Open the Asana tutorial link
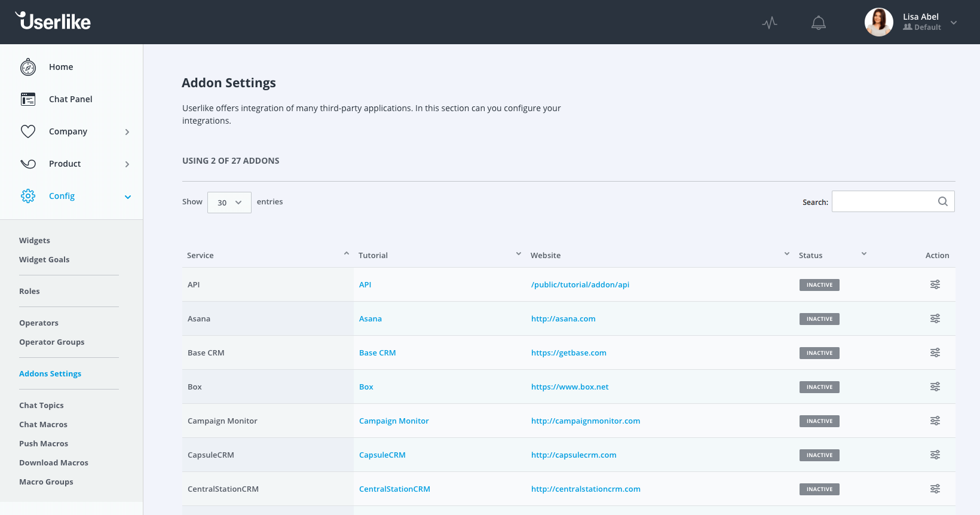 click(370, 318)
